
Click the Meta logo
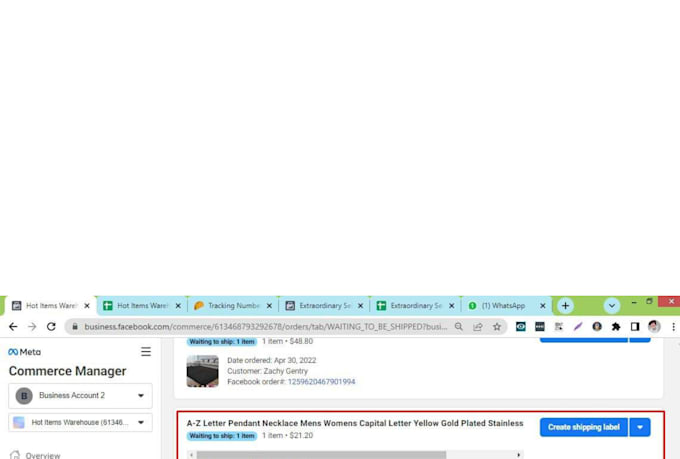[24, 352]
